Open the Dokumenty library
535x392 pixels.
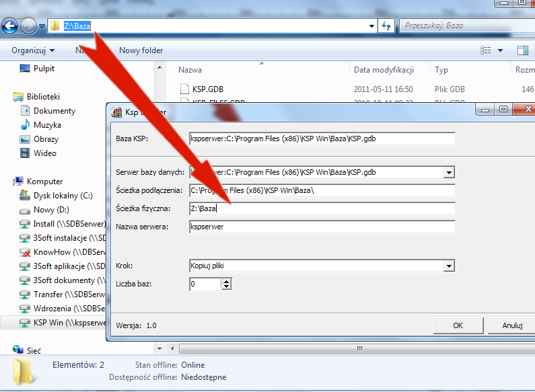tap(55, 111)
